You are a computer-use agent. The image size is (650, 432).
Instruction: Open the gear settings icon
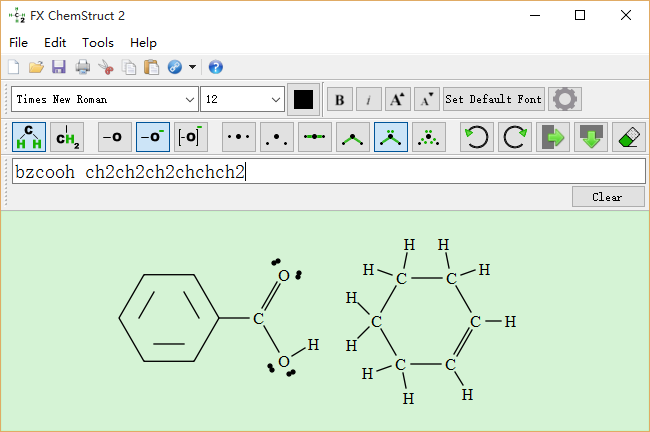566,99
